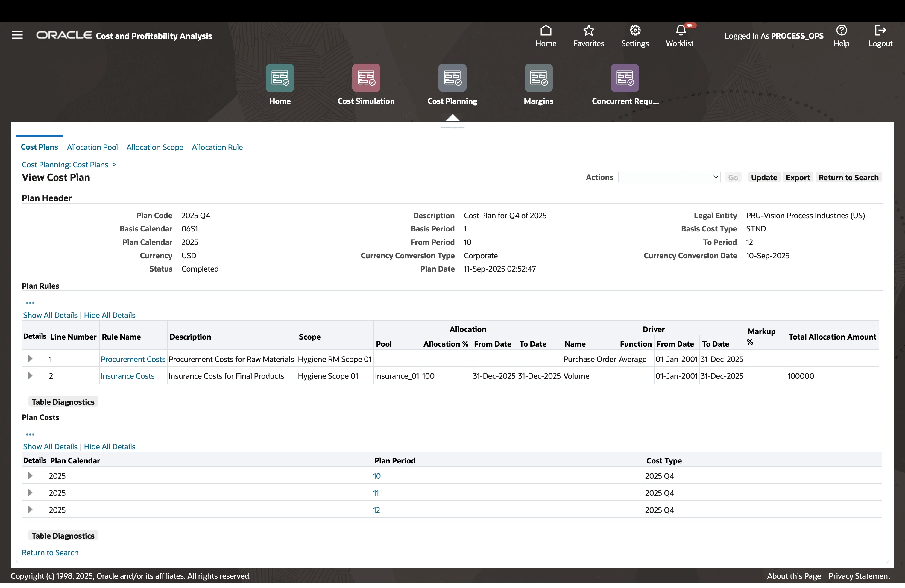Click the Logout icon
The width and height of the screenshot is (905, 588).
[880, 31]
